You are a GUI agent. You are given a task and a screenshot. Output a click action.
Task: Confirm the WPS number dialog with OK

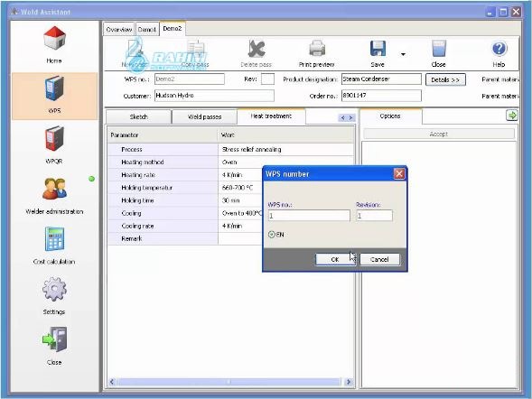[335, 259]
